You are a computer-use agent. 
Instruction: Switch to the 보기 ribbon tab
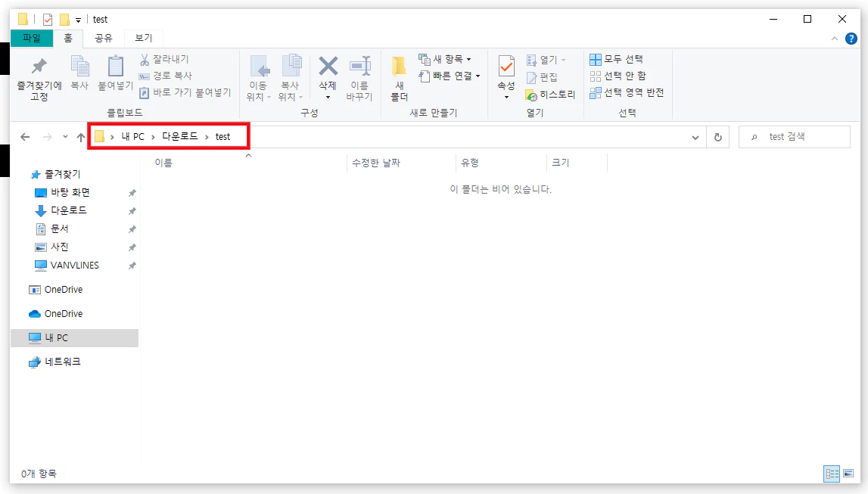point(143,38)
